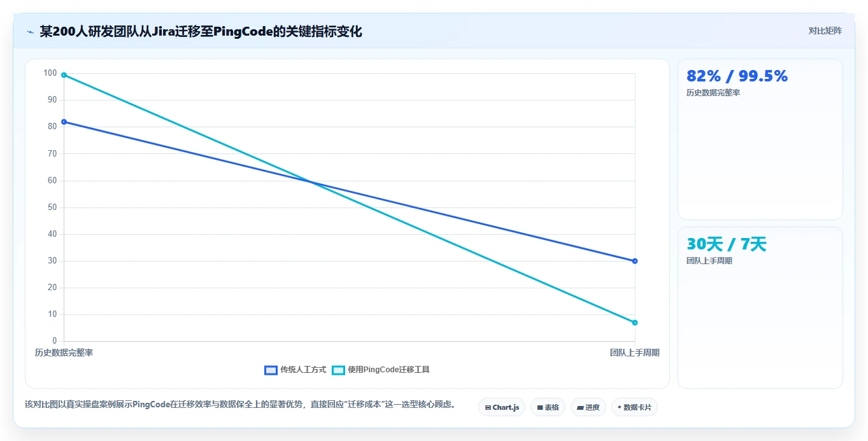
Task: Click 历史数据完整率 label in the stat card
Action: (713, 93)
